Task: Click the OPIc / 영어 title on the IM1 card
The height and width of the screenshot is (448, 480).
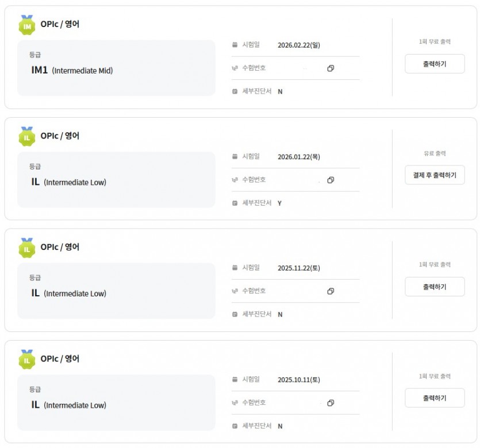Action: point(60,24)
